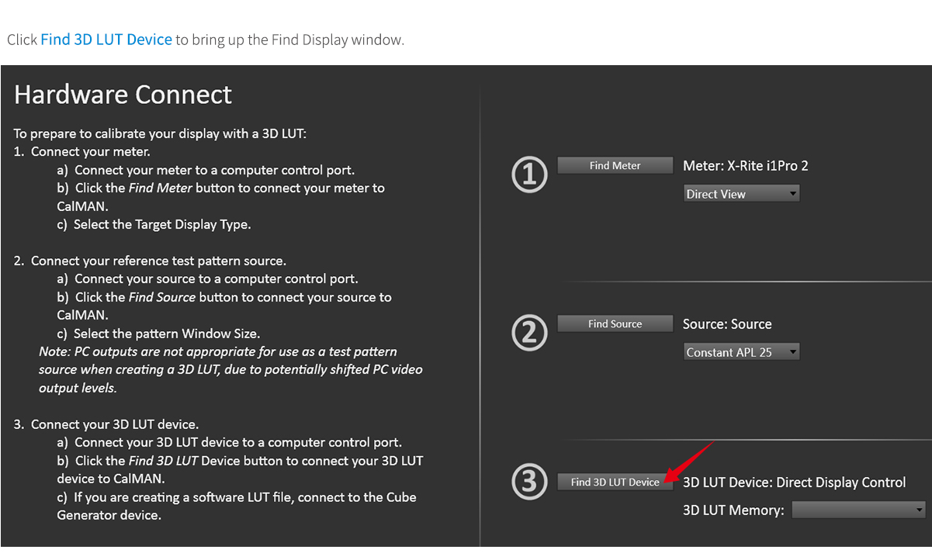Click "To prepare to calibrate your display" line

coord(161,133)
